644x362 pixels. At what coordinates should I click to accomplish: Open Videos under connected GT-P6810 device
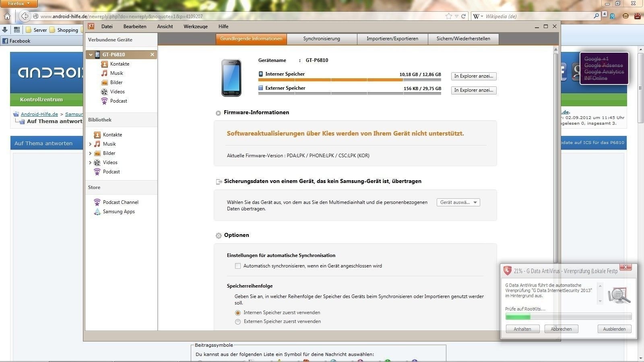tap(117, 92)
